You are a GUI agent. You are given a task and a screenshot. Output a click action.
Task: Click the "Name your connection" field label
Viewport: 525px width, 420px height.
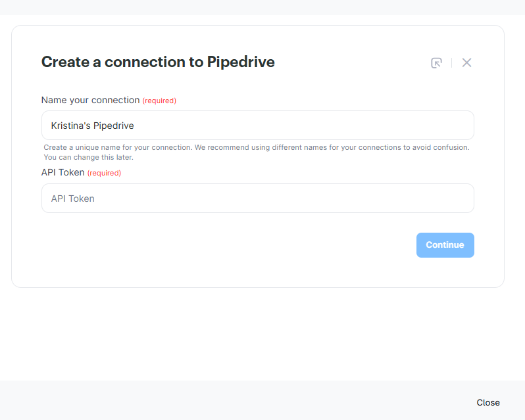[90, 100]
